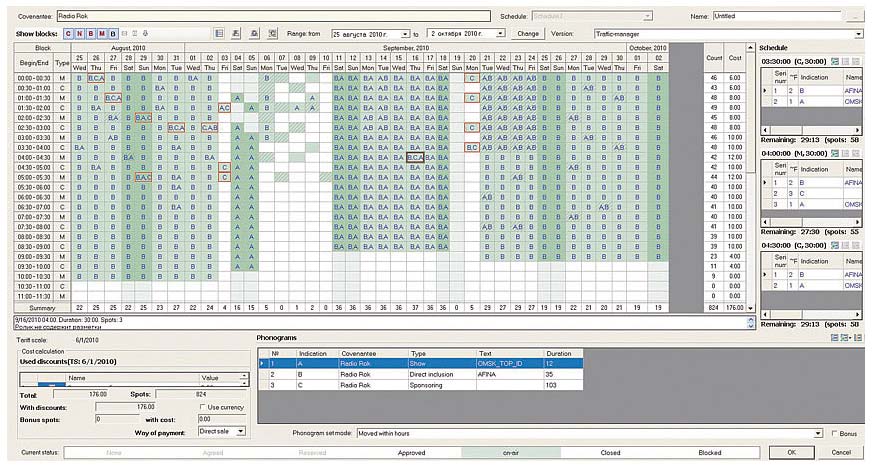Click the Change button
The image size is (873, 469).
pyautogui.click(x=528, y=34)
